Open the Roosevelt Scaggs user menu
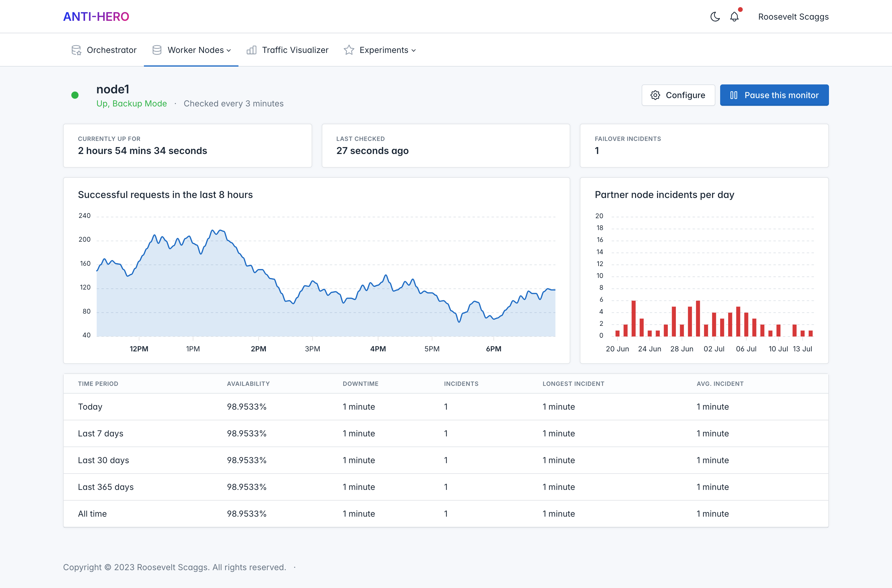This screenshot has height=588, width=892. click(793, 17)
